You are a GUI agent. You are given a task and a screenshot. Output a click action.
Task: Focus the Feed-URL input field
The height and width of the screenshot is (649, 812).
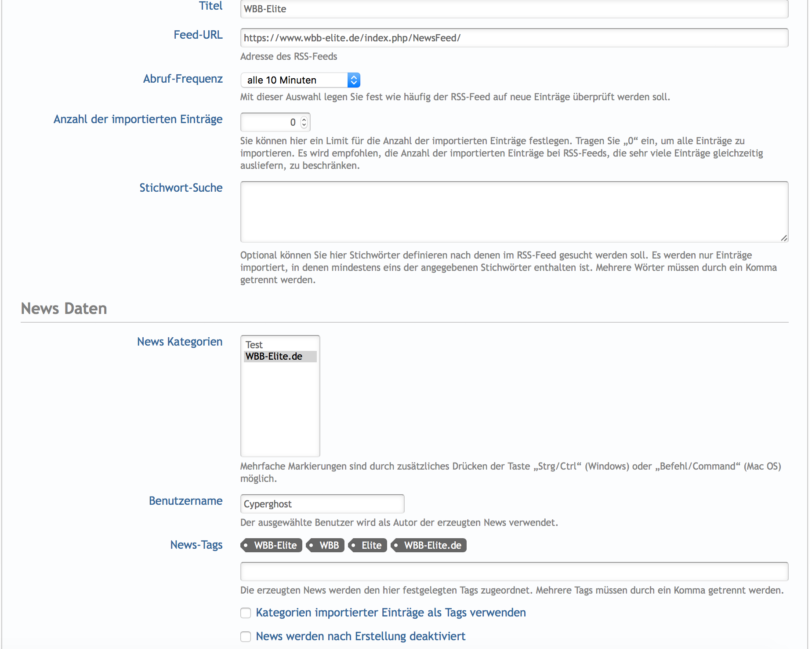pyautogui.click(x=514, y=38)
